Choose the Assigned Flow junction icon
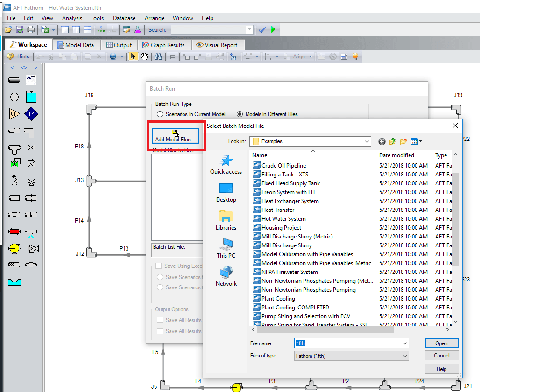This screenshot has width=537, height=392. point(14,114)
